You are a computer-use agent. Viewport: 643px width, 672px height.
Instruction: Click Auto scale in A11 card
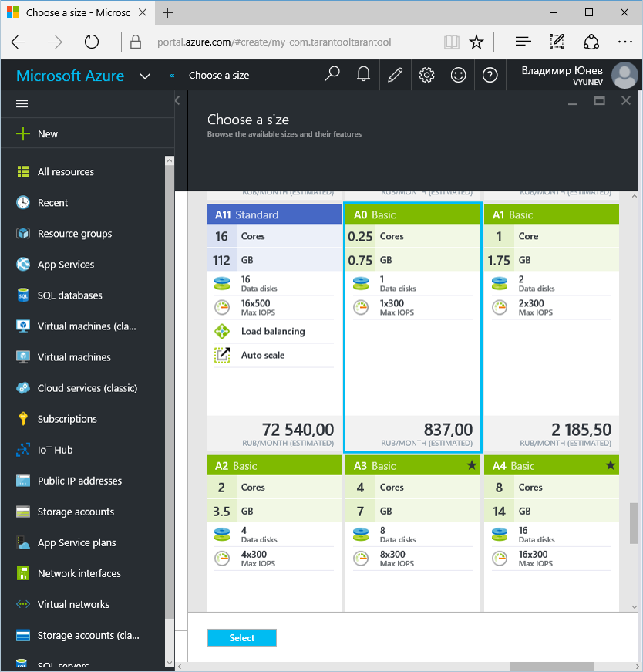pos(263,355)
